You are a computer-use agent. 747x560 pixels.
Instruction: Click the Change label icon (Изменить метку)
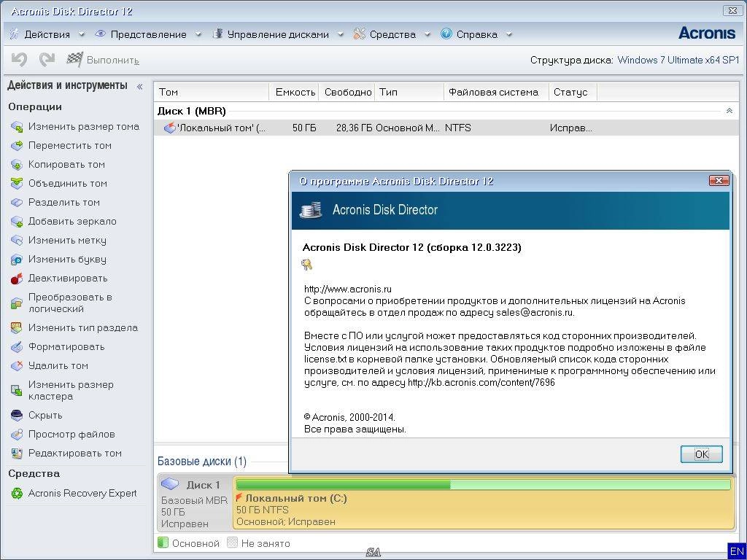point(17,241)
